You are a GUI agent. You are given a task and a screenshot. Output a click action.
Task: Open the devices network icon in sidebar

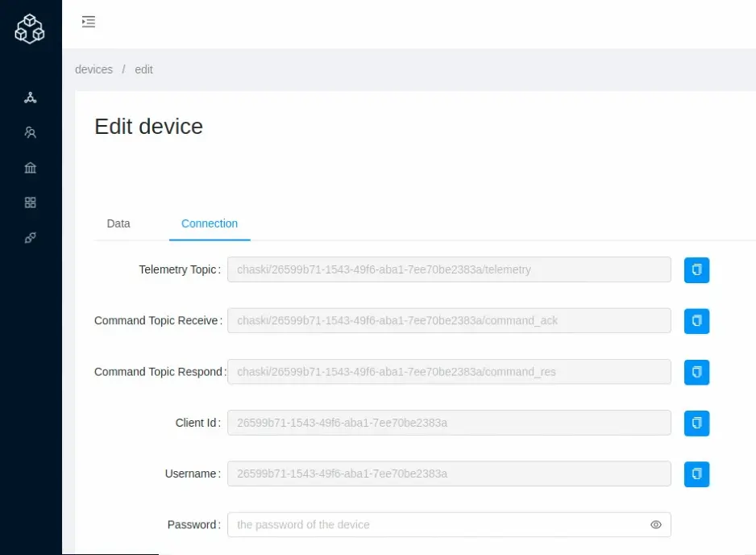click(31, 98)
